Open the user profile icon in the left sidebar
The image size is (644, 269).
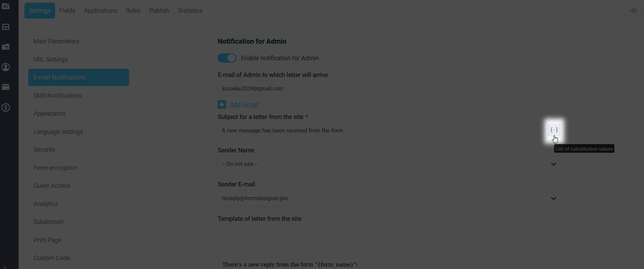click(x=6, y=67)
